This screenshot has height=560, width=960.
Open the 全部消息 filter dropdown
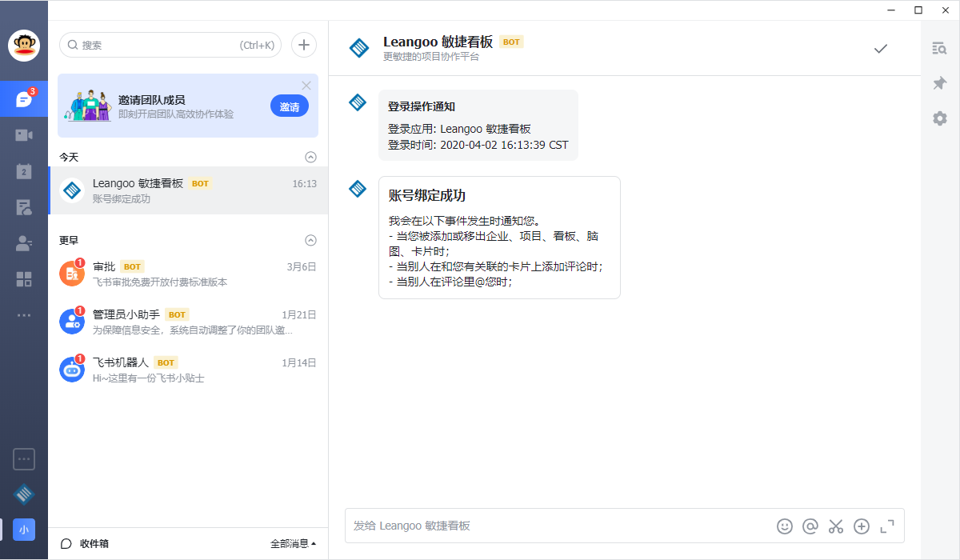point(293,544)
